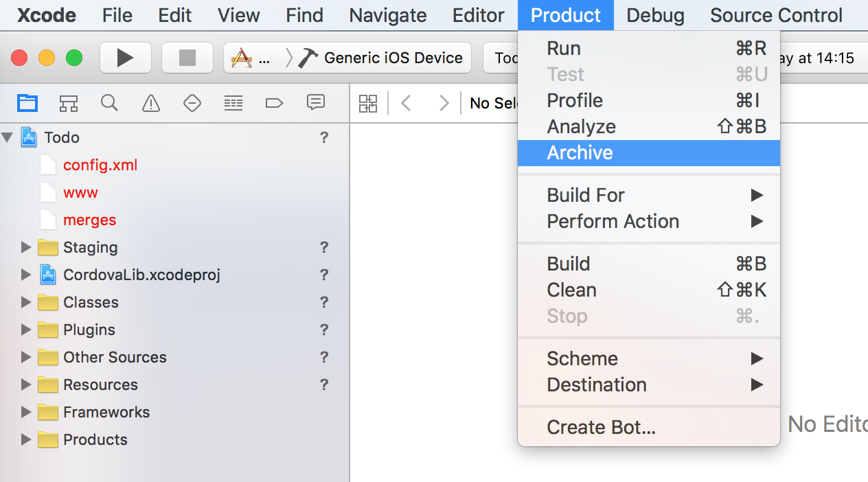Select Profile in the Product menu
Screen dimensions: 868x482
[649, 100]
